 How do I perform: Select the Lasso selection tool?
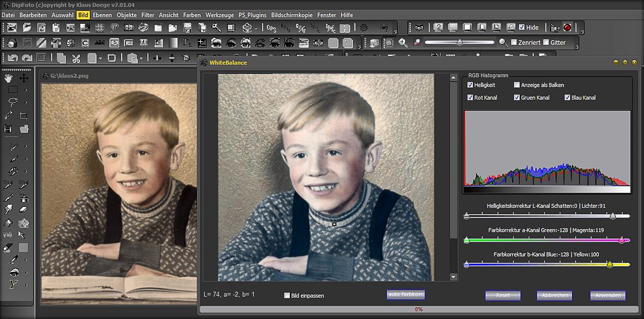click(12, 102)
